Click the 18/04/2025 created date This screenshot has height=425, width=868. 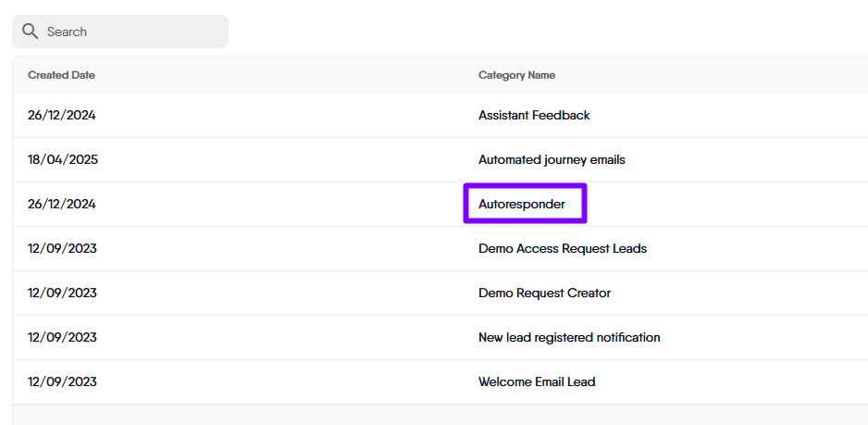click(x=63, y=160)
